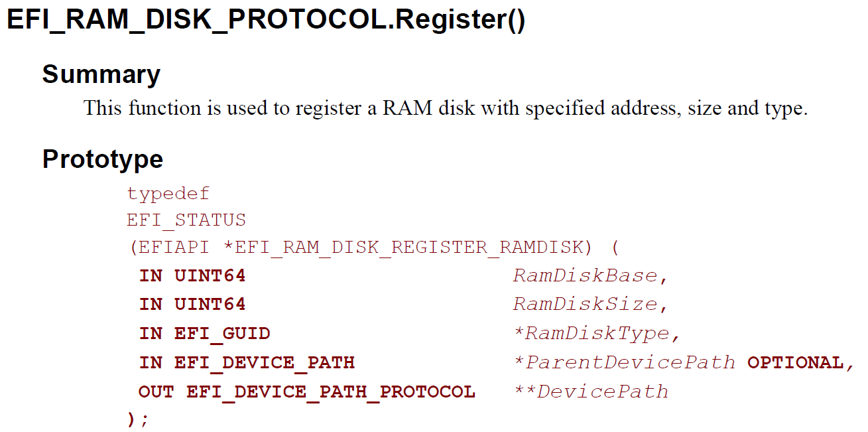Click the Summary section heading
The width and height of the screenshot is (868, 432).
[101, 74]
